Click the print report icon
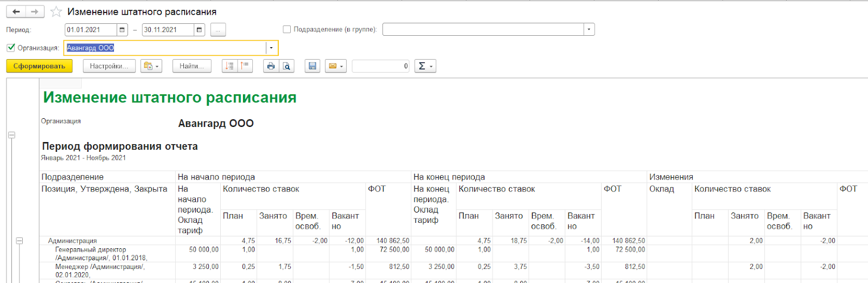This screenshot has width=868, height=283. pos(271,66)
